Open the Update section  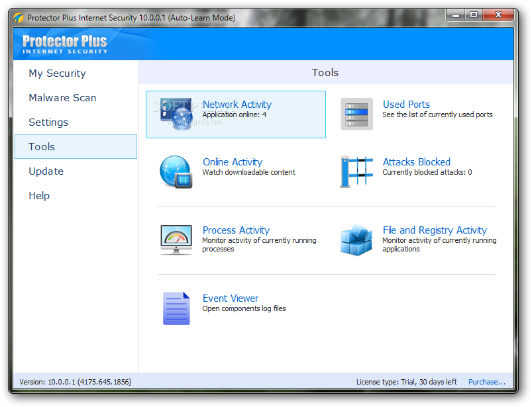tap(46, 171)
